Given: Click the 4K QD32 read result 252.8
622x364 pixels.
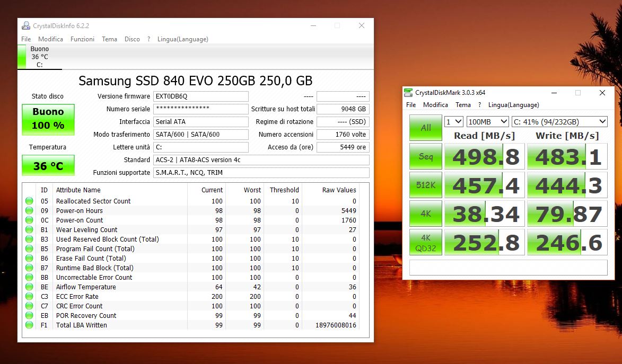Looking at the screenshot, I should [484, 242].
